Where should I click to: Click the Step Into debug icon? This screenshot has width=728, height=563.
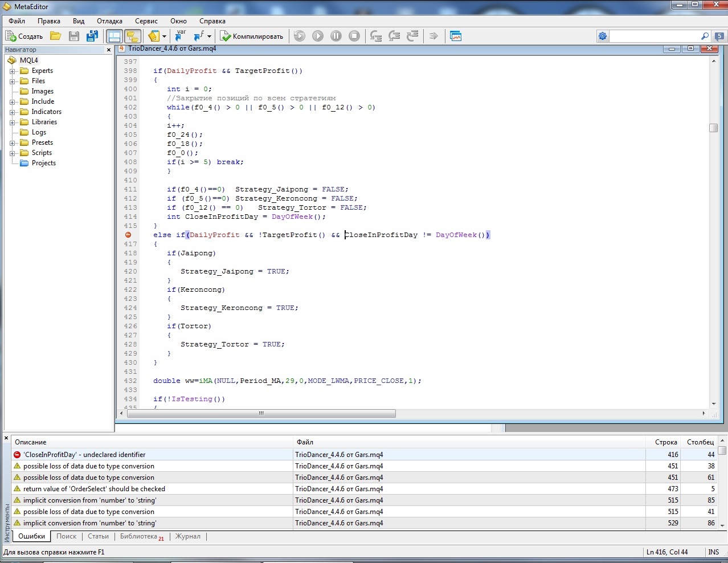pos(376,36)
